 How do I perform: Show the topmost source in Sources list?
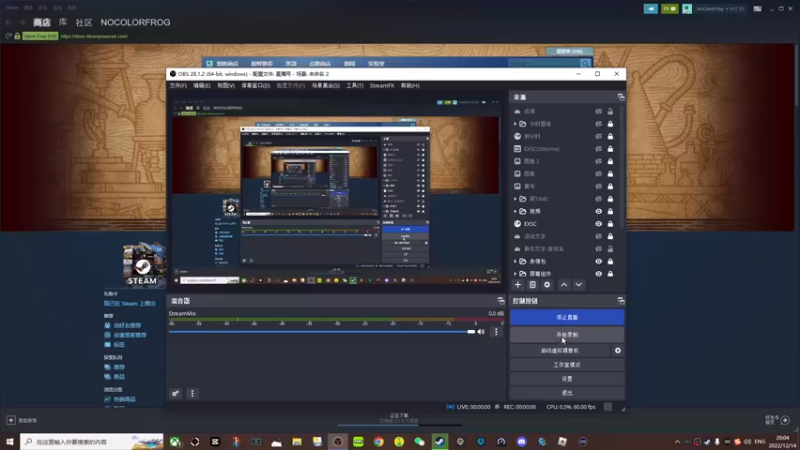(598, 111)
